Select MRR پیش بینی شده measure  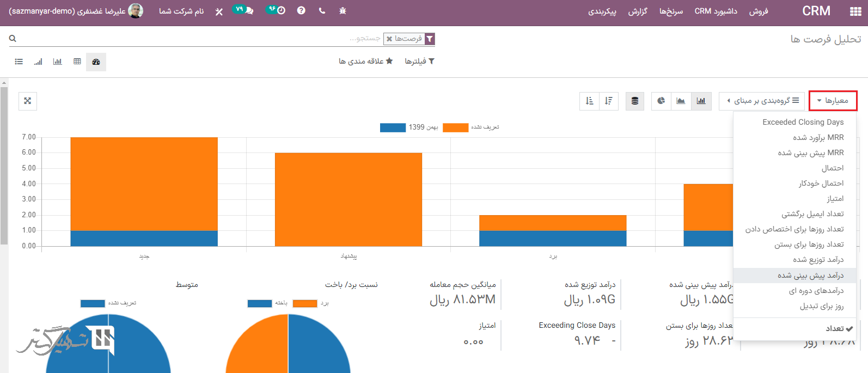click(x=795, y=152)
